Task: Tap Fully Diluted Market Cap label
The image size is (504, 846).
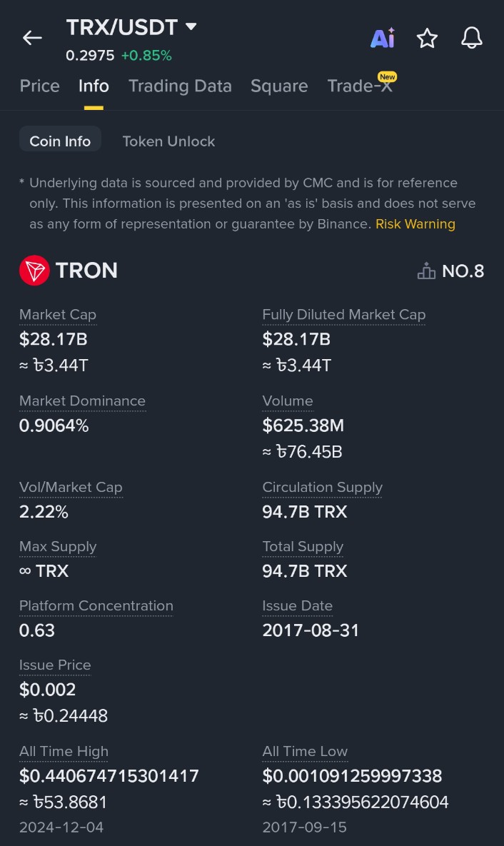Action: (343, 315)
